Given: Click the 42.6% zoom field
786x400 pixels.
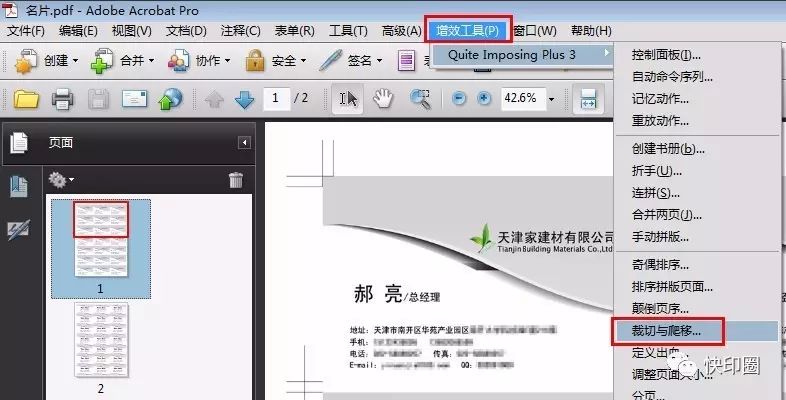Looking at the screenshot, I should point(523,98).
